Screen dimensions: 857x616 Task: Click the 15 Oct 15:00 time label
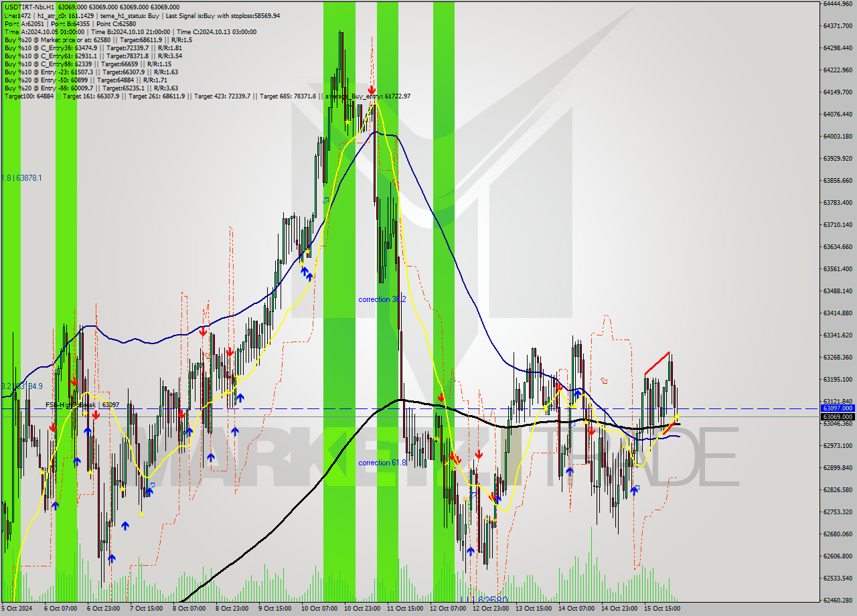[x=662, y=609]
